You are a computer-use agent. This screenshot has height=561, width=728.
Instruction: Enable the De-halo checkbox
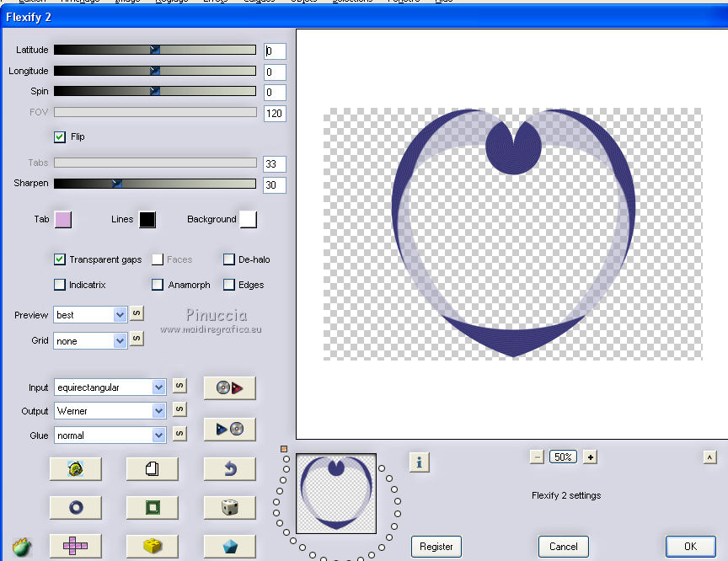click(x=229, y=259)
